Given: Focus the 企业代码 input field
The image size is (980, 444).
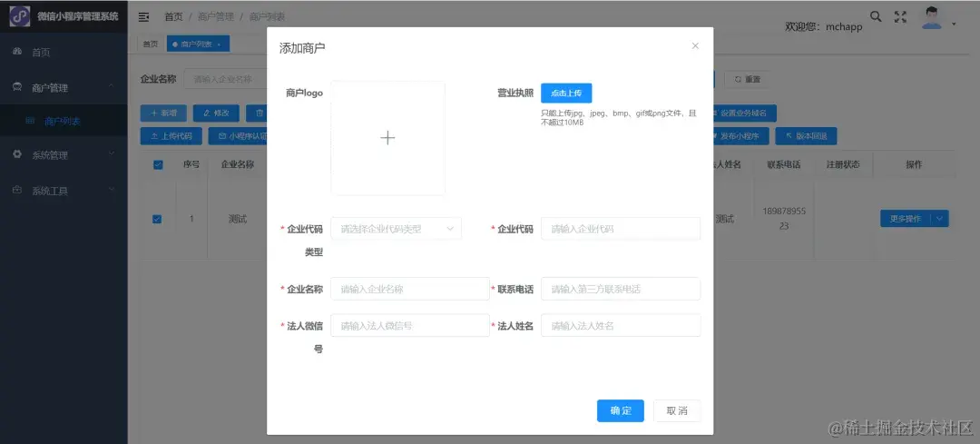Looking at the screenshot, I should point(621,229).
